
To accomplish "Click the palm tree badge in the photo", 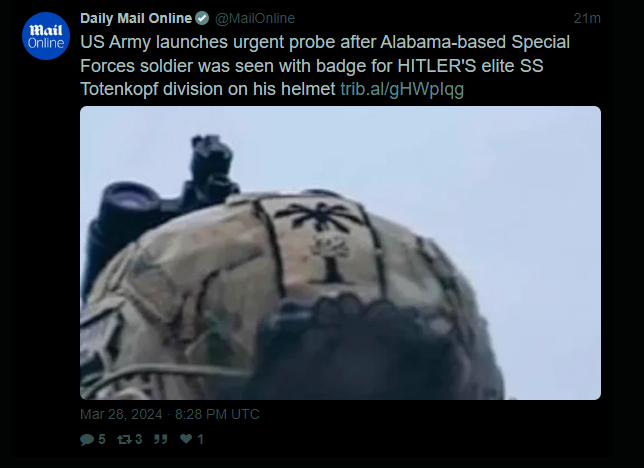I will [324, 242].
